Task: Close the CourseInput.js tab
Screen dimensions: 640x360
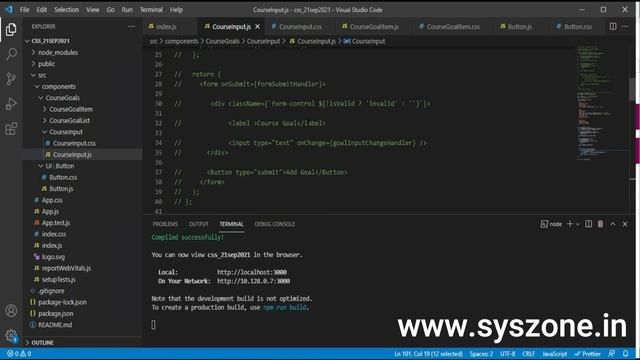Action: click(258, 27)
